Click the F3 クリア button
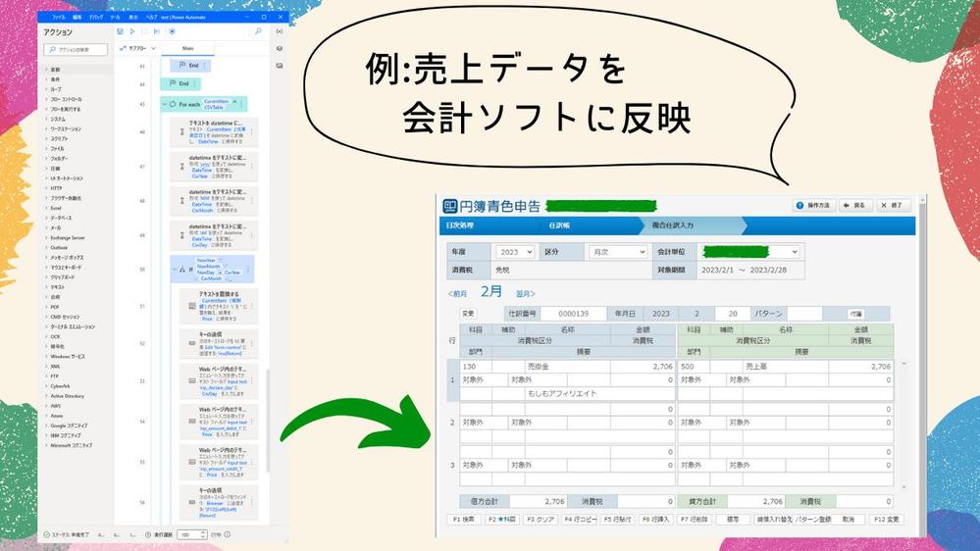Screen dimensions: 980x551 (x=541, y=520)
